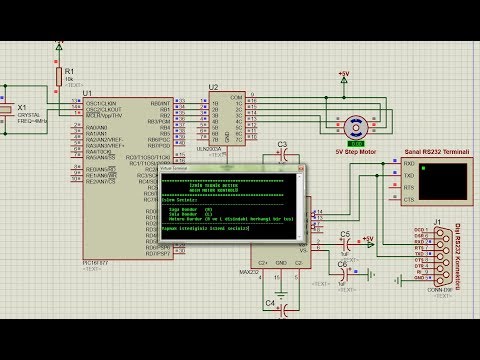This screenshot has height=360, width=480.
Task: Click the Seri RS232 Terminal black screen
Action: tap(443, 181)
